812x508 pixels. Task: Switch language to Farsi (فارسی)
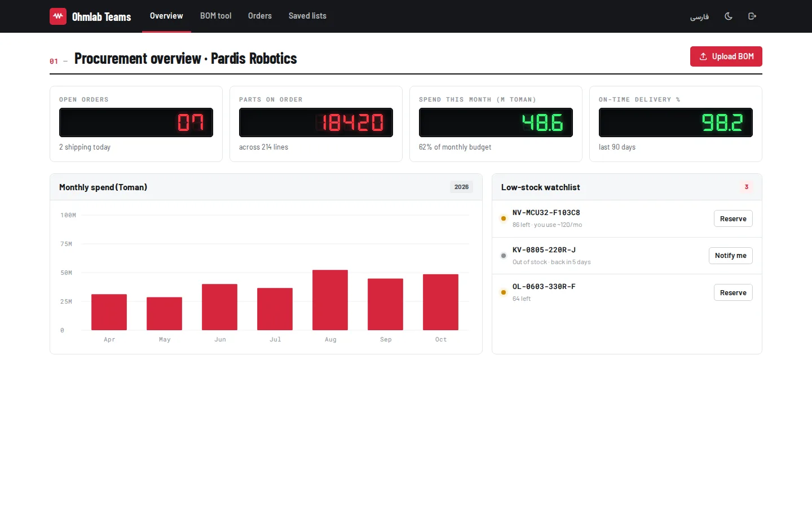(699, 16)
